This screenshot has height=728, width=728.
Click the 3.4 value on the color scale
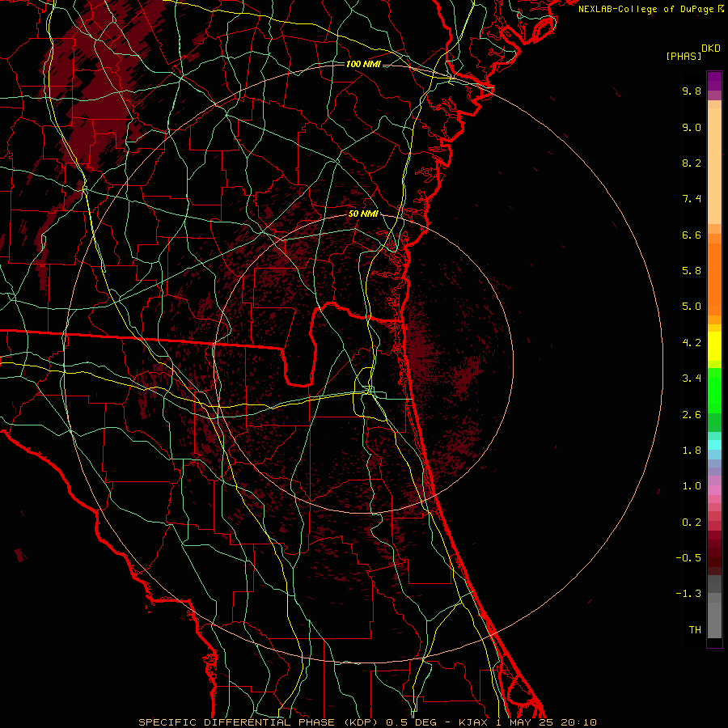coord(692,379)
